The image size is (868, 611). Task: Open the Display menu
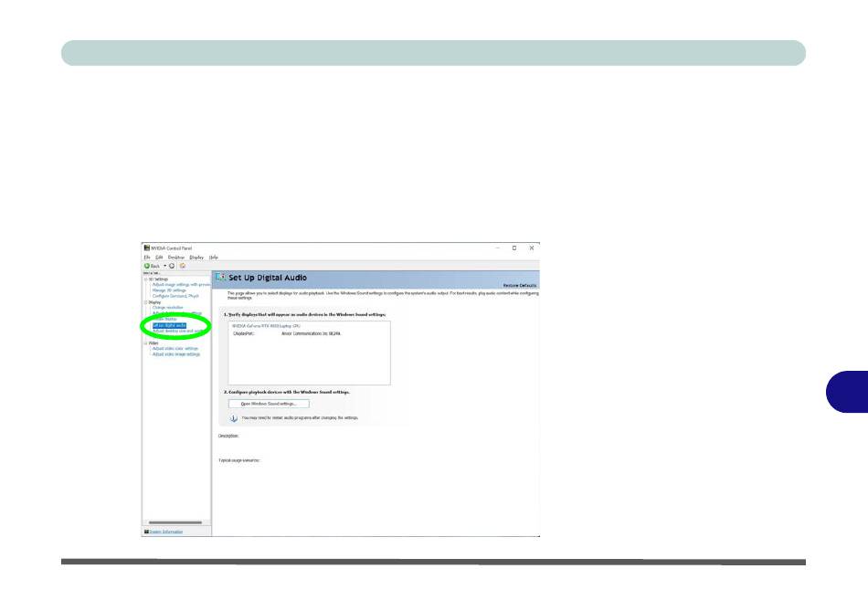196,258
